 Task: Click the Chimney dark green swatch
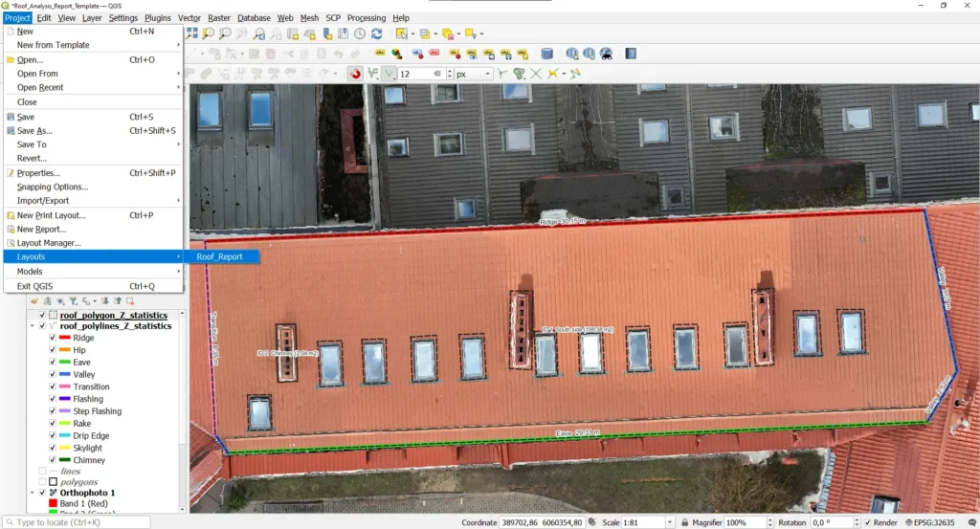tap(64, 460)
